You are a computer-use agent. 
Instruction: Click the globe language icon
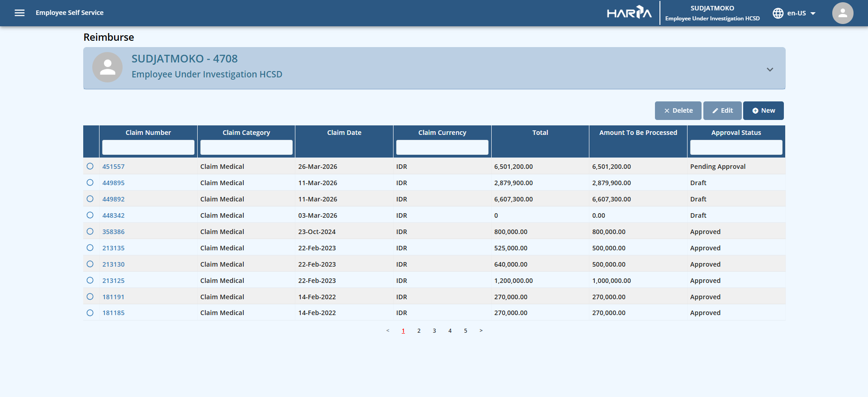click(x=778, y=13)
